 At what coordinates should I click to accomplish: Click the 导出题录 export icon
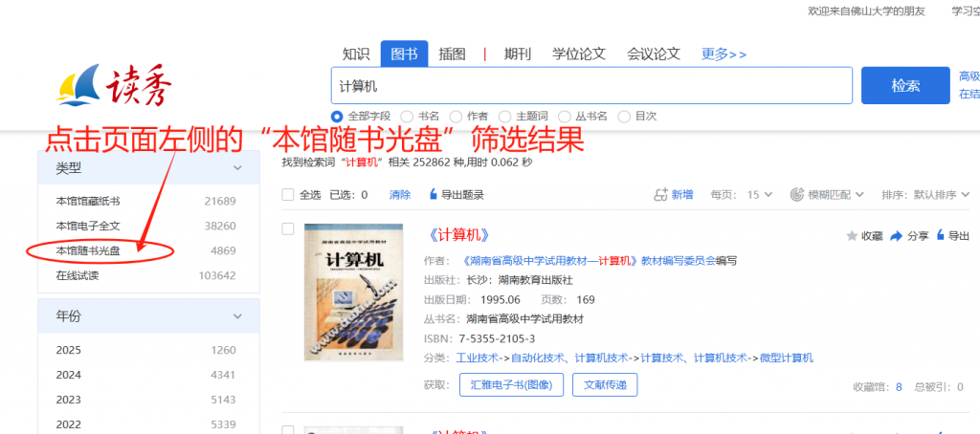[x=434, y=194]
